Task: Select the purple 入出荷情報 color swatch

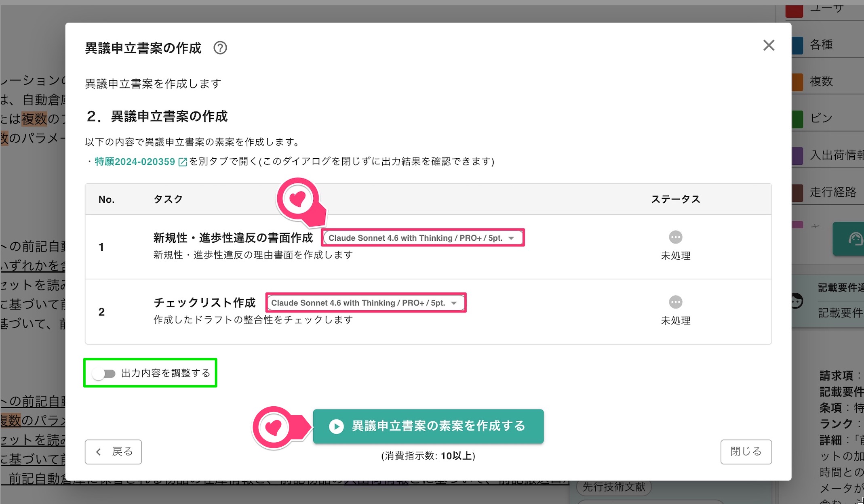Action: [x=797, y=156]
